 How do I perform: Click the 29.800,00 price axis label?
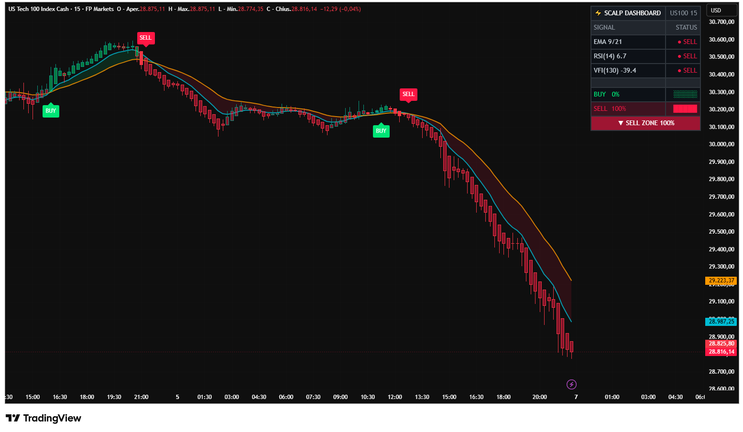[721, 180]
